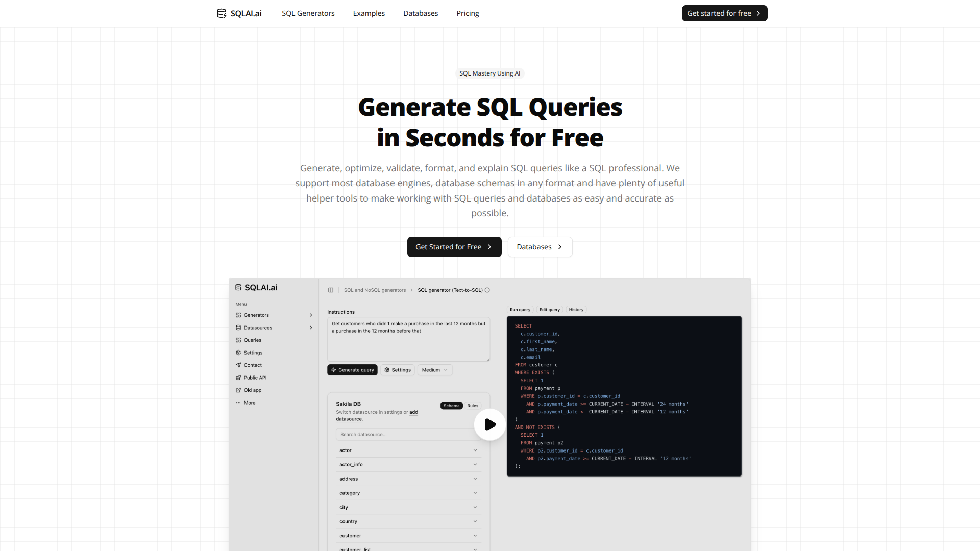Expand the customer table row
980x551 pixels.
(408, 536)
